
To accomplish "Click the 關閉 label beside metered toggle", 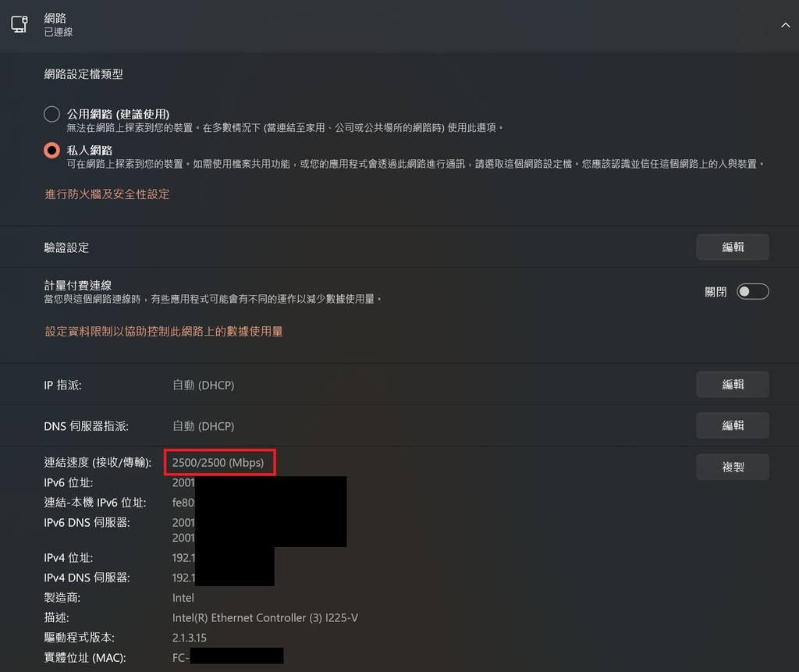I will pos(716,292).
